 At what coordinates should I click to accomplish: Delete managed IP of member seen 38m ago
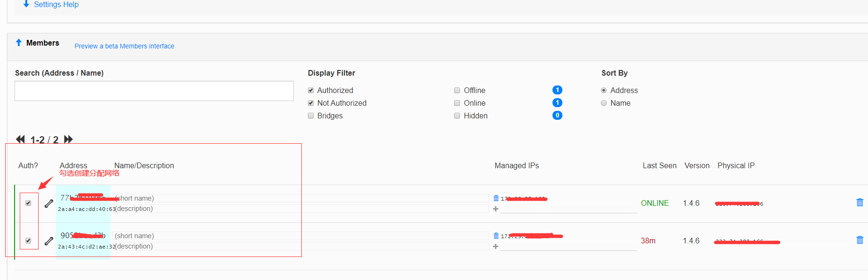[496, 236]
